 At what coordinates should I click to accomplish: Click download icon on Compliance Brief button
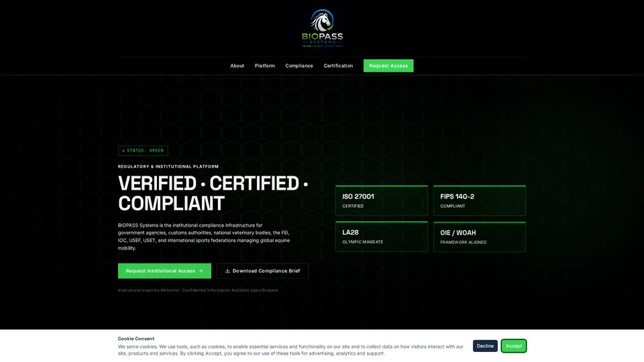click(x=227, y=271)
